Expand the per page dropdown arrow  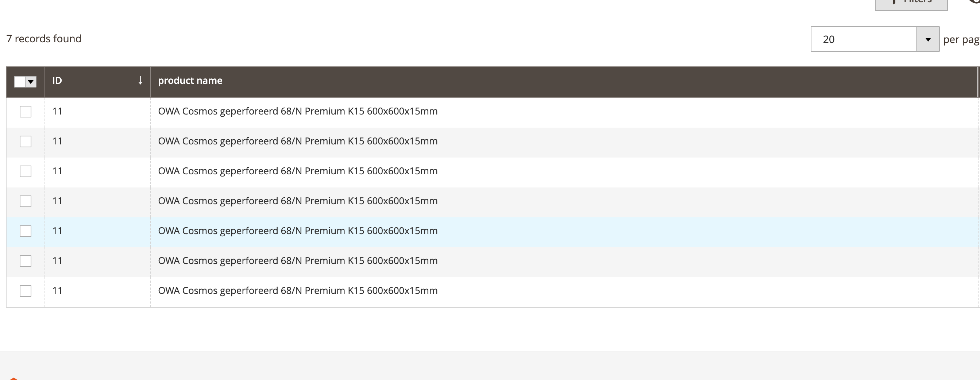click(927, 39)
